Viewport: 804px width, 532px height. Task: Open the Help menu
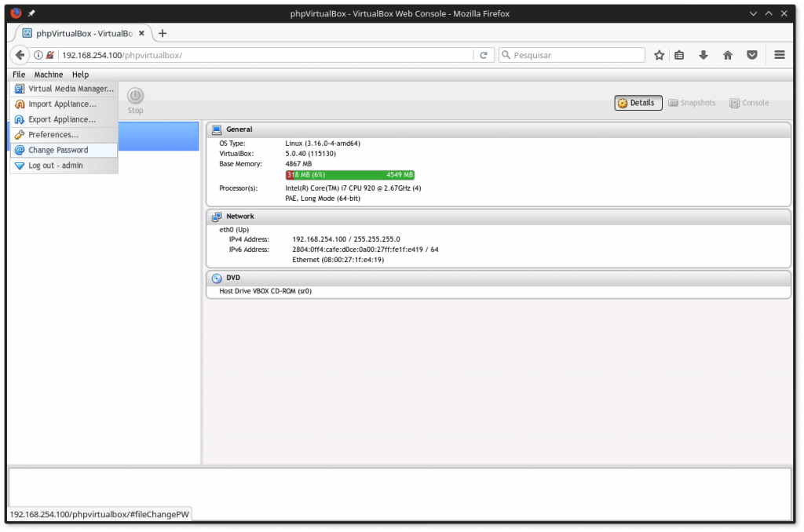pos(80,74)
